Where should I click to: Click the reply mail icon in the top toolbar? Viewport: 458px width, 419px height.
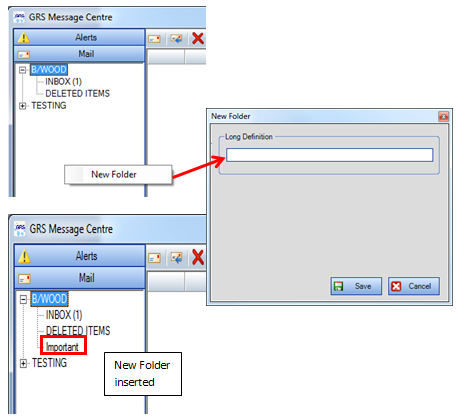point(176,39)
